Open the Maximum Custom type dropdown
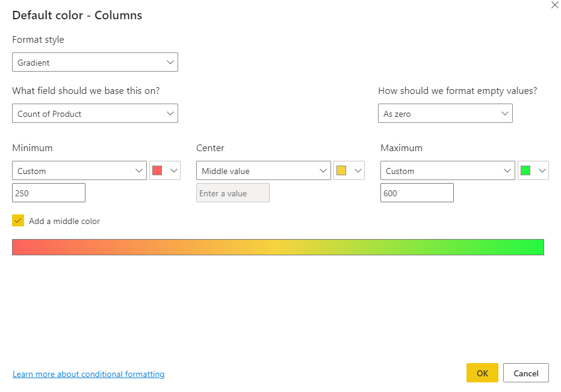Viewport: 561px width, 392px height. [x=448, y=171]
